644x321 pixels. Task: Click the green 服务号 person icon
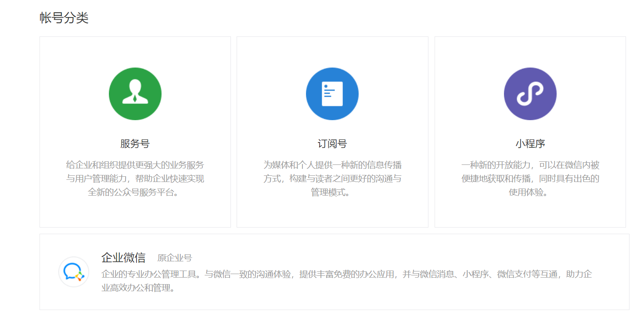click(x=135, y=94)
